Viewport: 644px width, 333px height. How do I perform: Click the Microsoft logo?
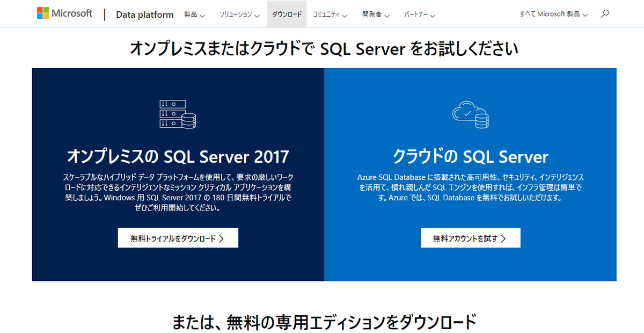64,13
